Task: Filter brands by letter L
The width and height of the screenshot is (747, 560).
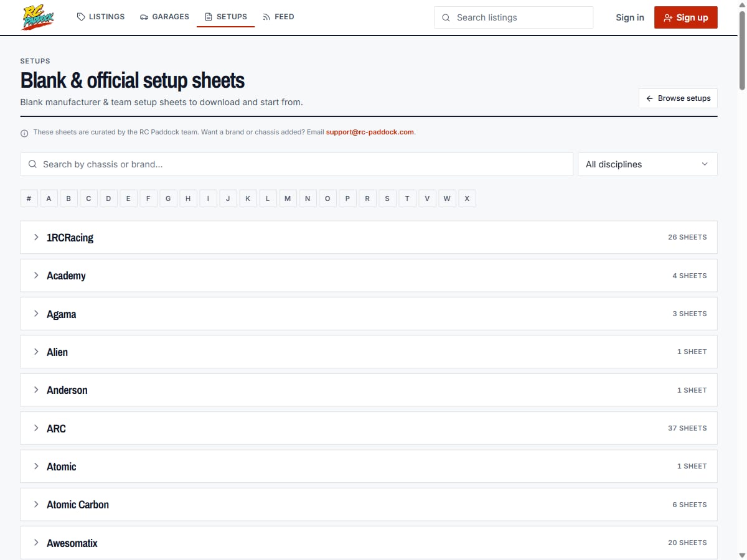Action: tap(268, 198)
